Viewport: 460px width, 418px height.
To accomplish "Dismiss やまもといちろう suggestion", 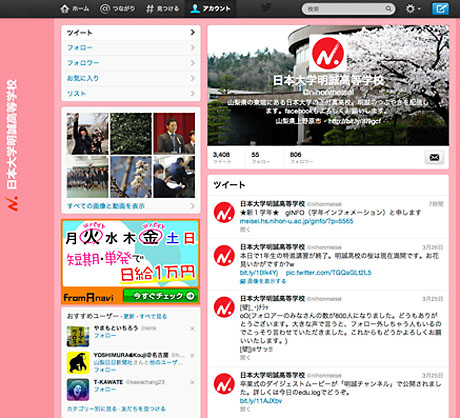I will pos(192,329).
